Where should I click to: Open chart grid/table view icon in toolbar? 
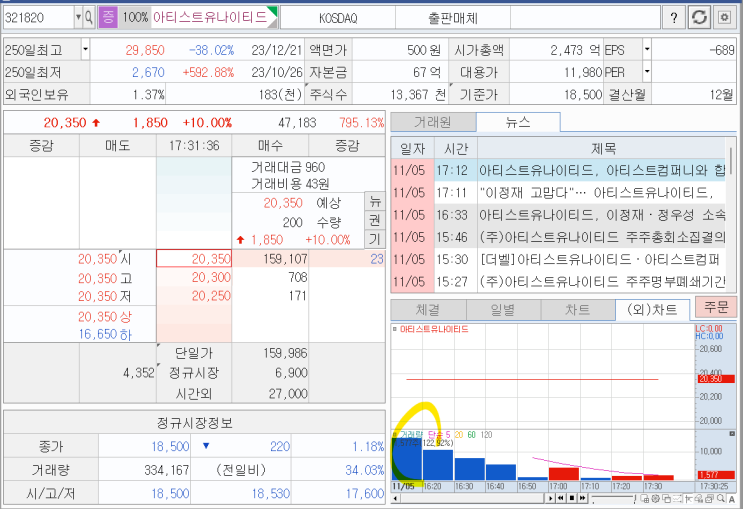pyautogui.click(x=644, y=498)
